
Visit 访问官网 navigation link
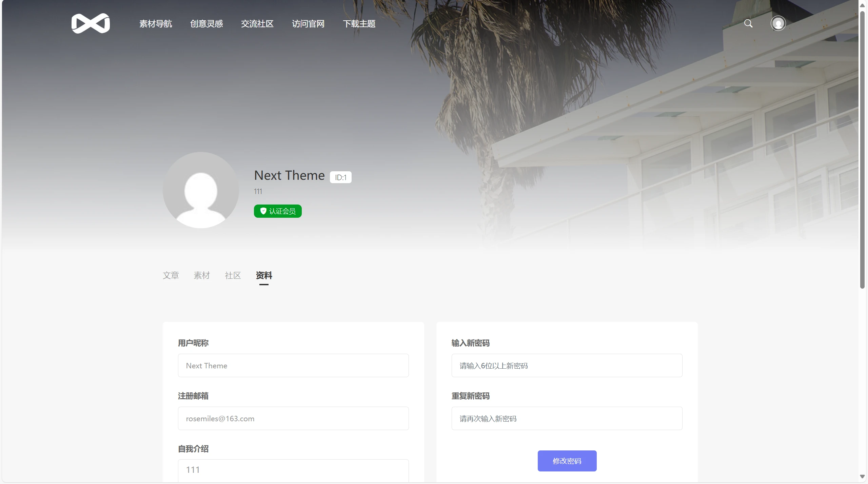click(308, 24)
